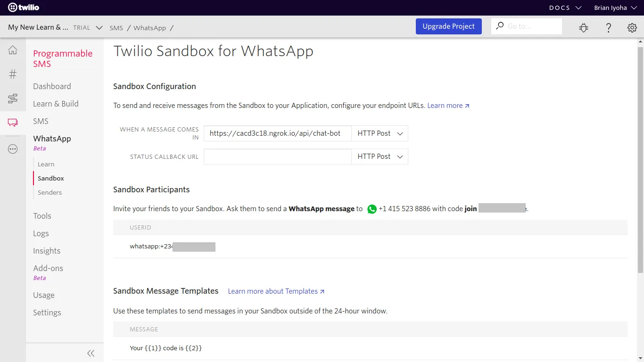Click the magnifier icon in search bar

[x=499, y=26]
